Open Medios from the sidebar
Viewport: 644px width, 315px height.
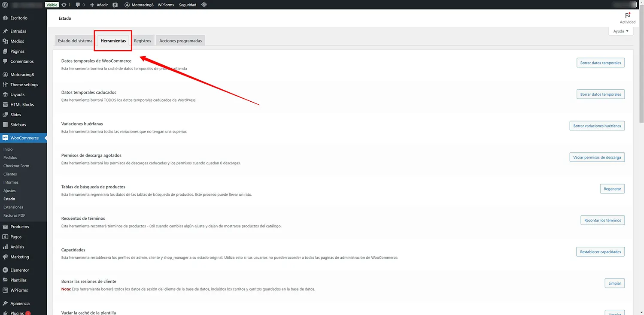(17, 41)
